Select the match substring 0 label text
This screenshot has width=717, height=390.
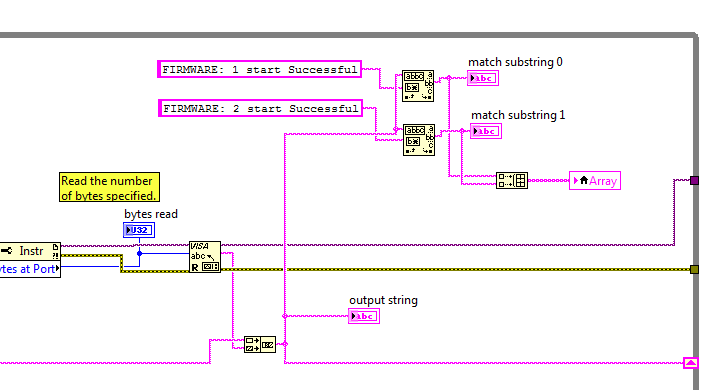pos(515,62)
